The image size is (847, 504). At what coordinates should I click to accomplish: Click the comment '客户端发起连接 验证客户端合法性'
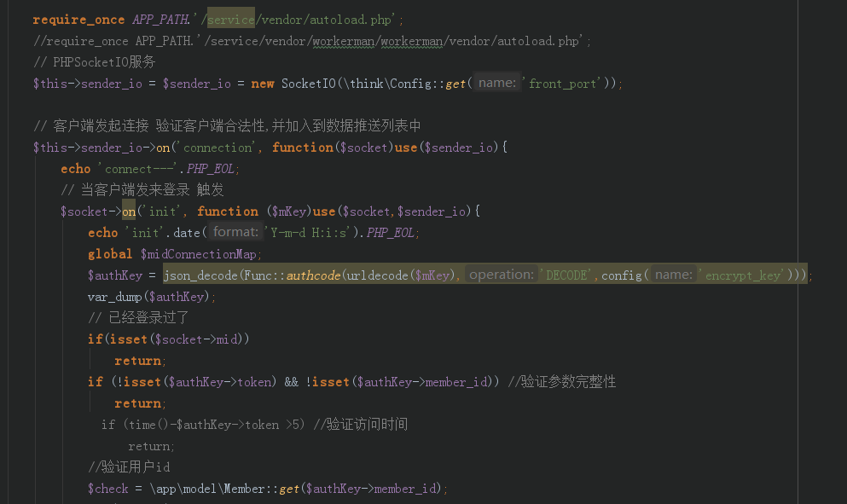[160, 126]
